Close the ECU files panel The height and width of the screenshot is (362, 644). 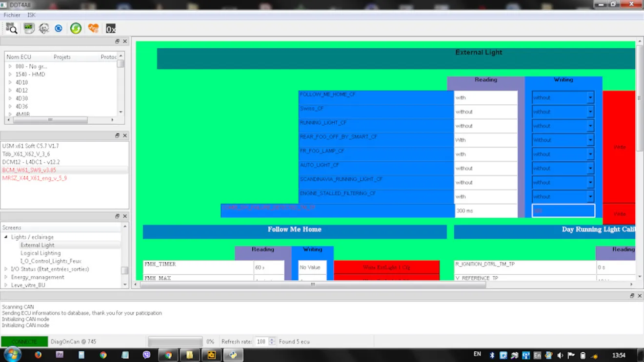click(125, 135)
